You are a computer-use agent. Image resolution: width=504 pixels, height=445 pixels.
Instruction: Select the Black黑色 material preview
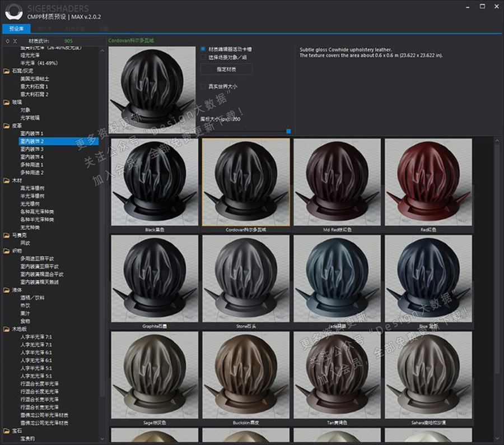click(155, 182)
